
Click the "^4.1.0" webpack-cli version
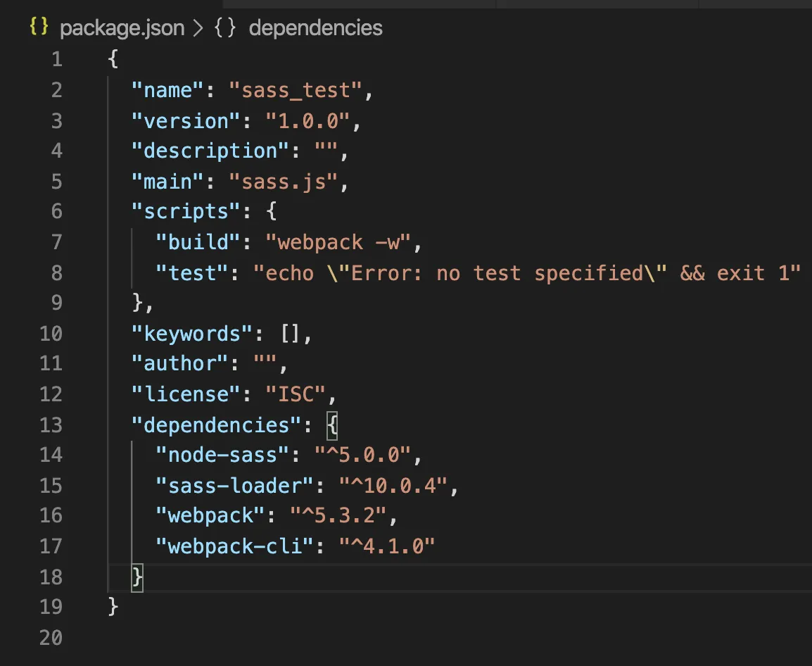[x=387, y=546]
